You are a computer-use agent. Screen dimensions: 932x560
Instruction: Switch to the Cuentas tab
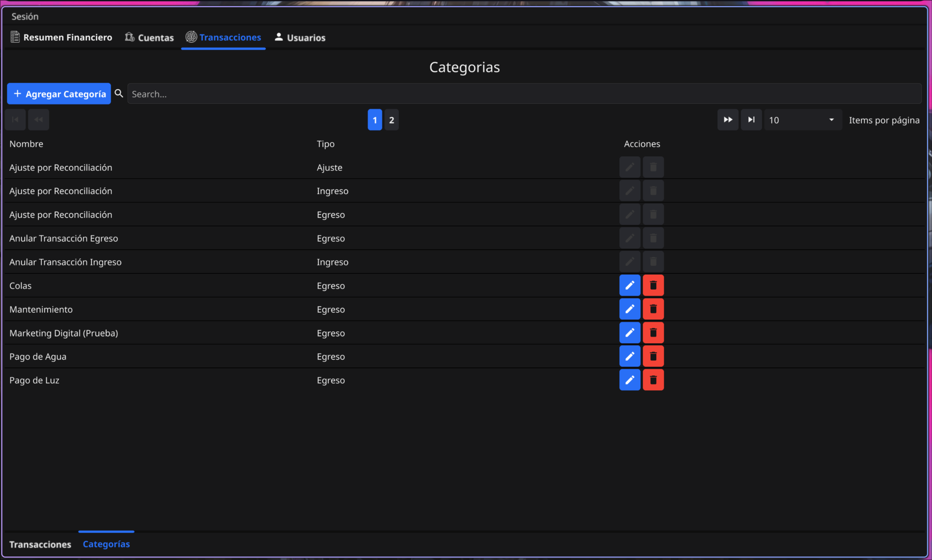click(x=149, y=37)
